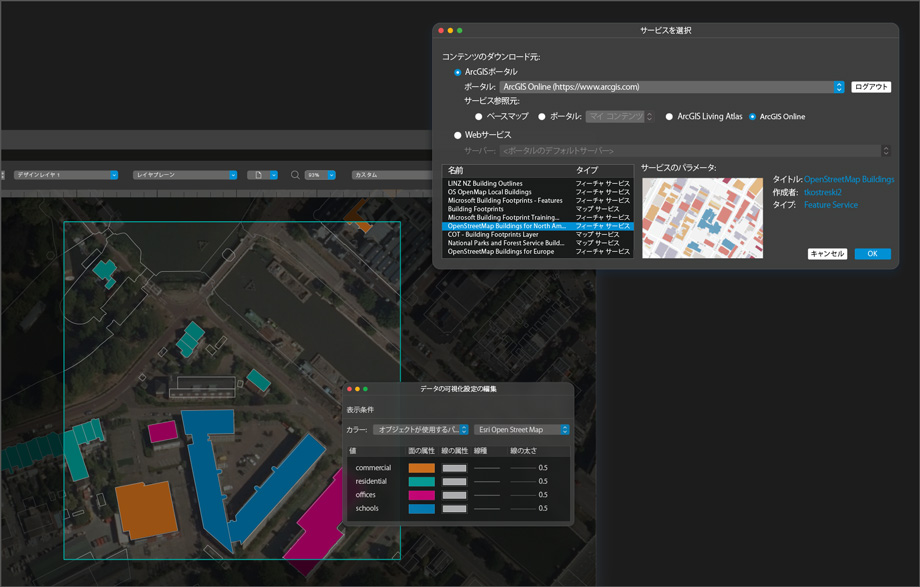Click the schools line thickness value 0.5

(543, 508)
